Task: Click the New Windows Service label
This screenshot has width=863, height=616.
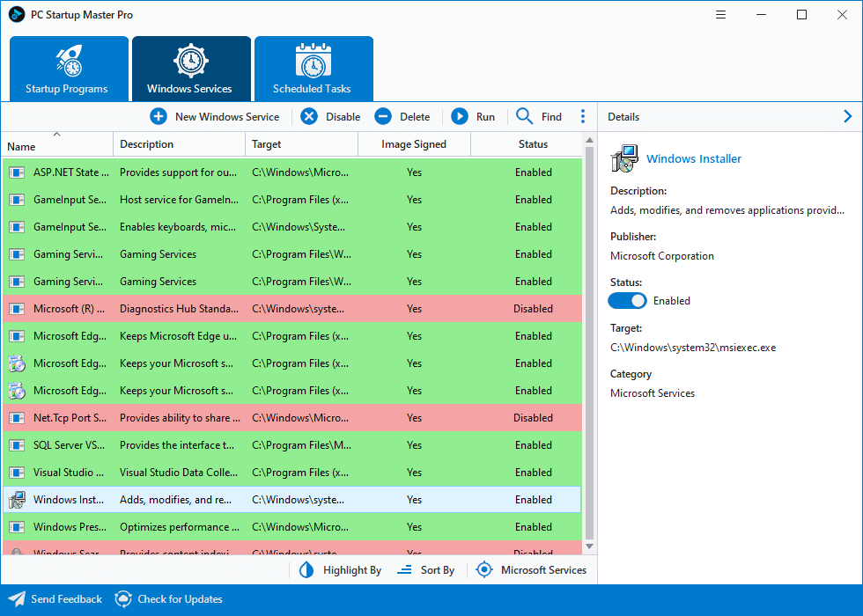Action: coord(227,117)
